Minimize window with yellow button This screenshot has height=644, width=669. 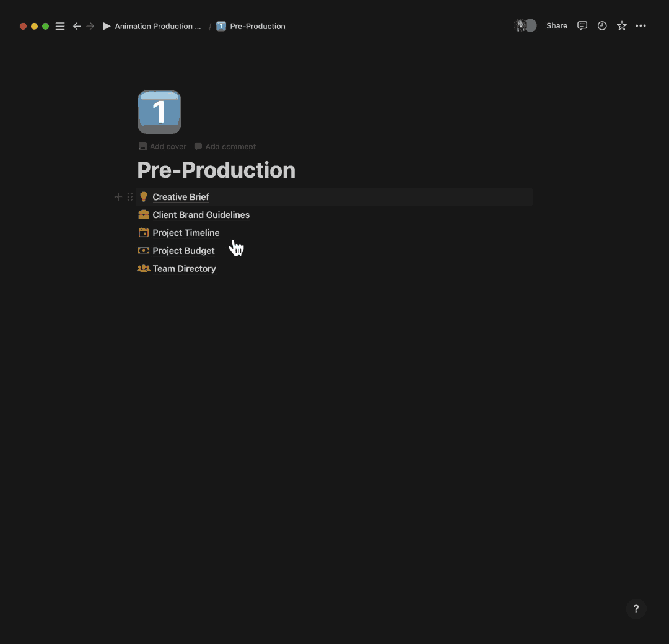click(x=34, y=26)
